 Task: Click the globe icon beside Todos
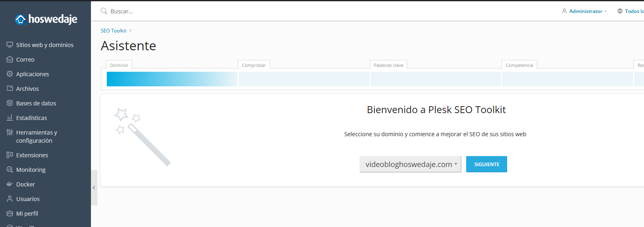pyautogui.click(x=620, y=11)
